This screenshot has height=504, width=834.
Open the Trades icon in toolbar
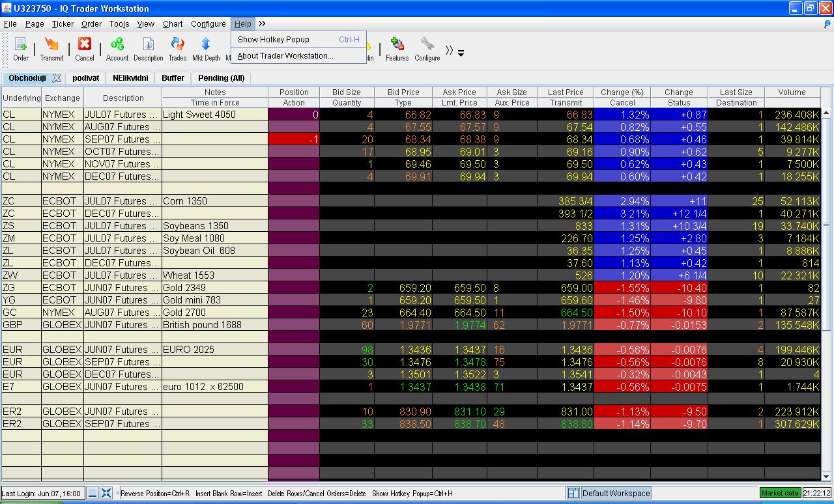point(177,49)
